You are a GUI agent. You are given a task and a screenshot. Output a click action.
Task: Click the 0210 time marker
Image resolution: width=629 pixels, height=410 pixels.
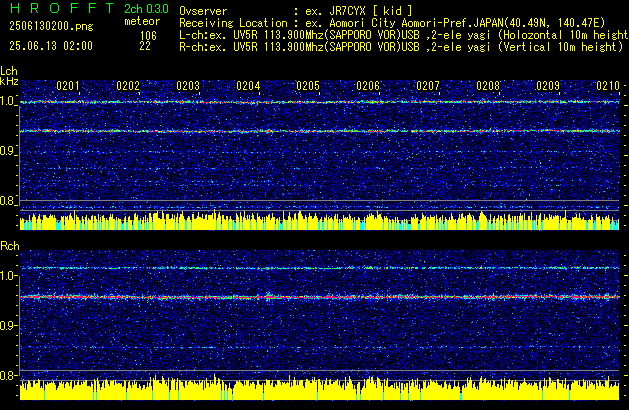(x=608, y=86)
